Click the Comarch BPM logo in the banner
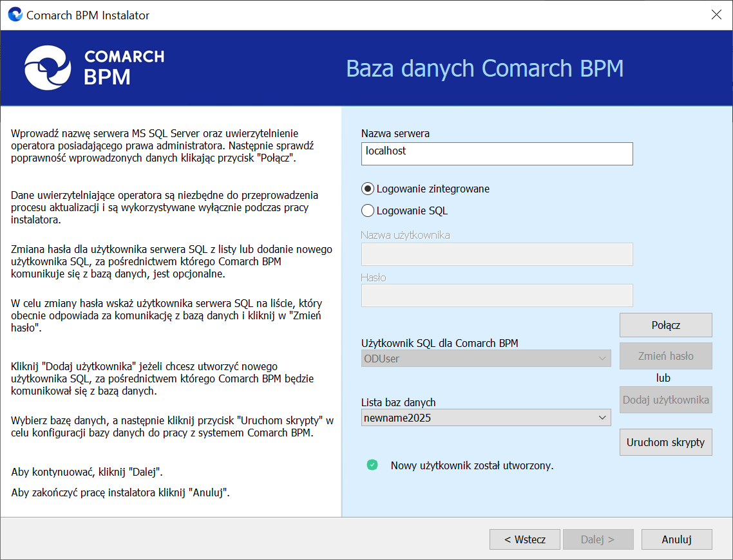Screen dimensions: 733x560 click(x=95, y=68)
